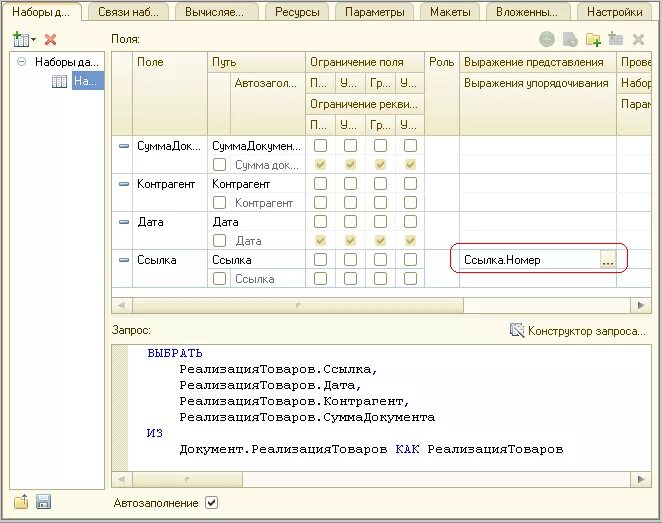Click ellipsis button next to Ссылка.Номер
662x523 pixels.
[608, 260]
